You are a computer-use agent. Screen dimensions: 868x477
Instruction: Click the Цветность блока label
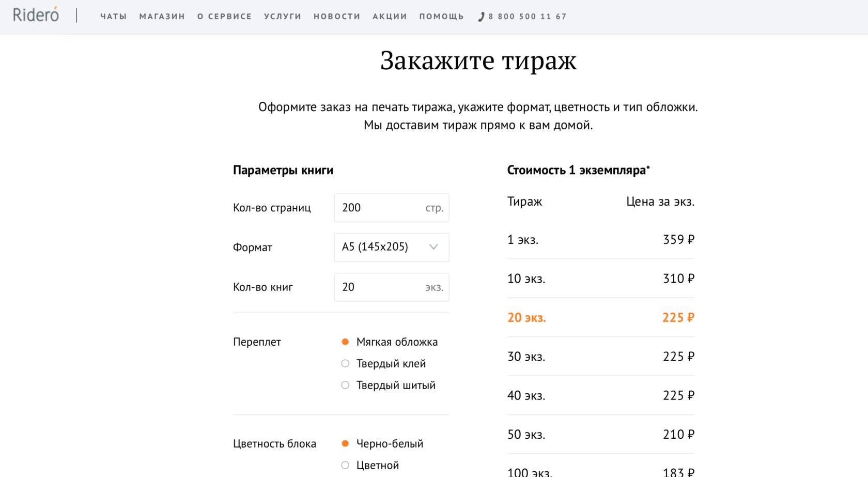tap(274, 444)
